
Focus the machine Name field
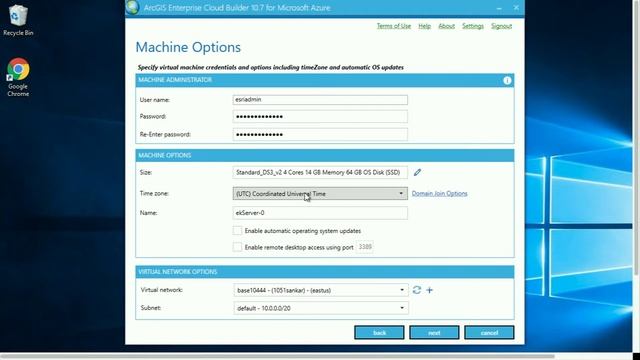320,213
